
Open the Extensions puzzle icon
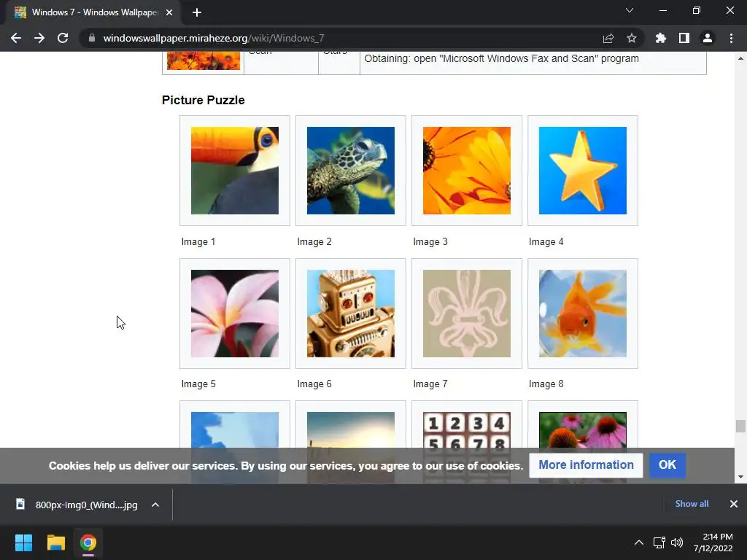pos(661,38)
